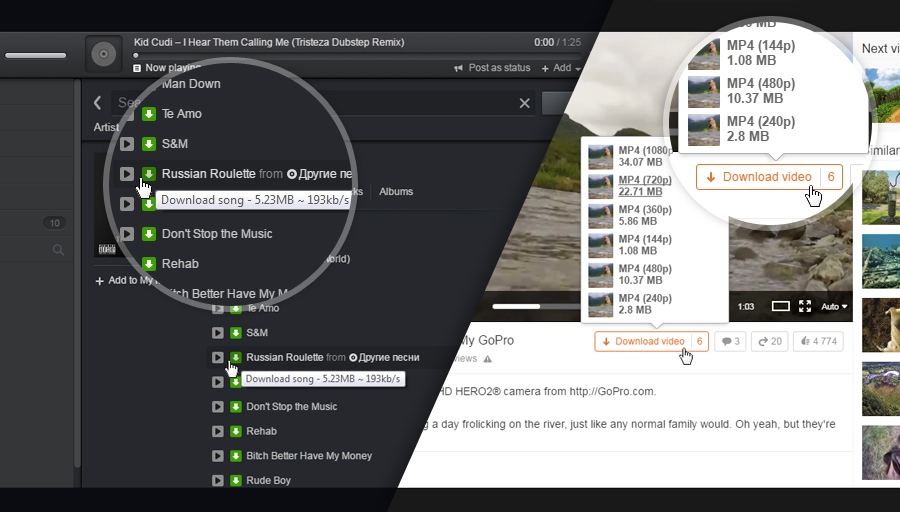Open the Albums tab
Screen dimensions: 900x512
(396, 192)
